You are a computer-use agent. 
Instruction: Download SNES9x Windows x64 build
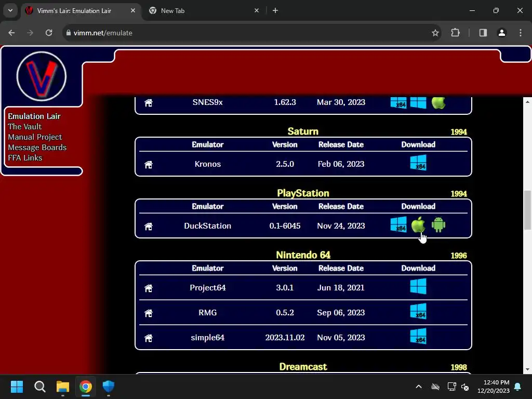coord(398,102)
